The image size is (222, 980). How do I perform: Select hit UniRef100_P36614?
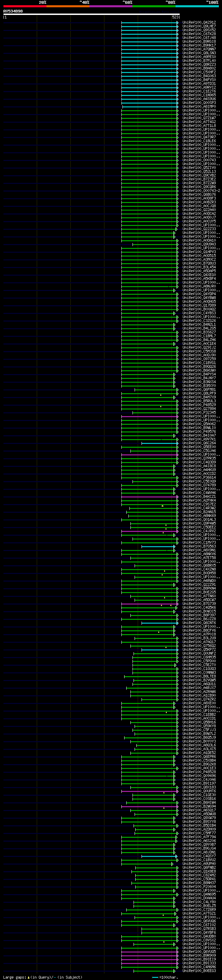(x=199, y=477)
